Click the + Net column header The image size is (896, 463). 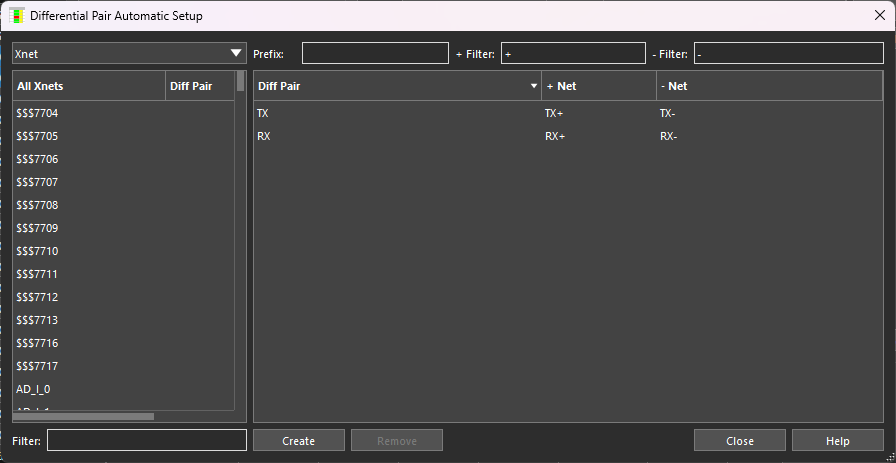(x=598, y=87)
